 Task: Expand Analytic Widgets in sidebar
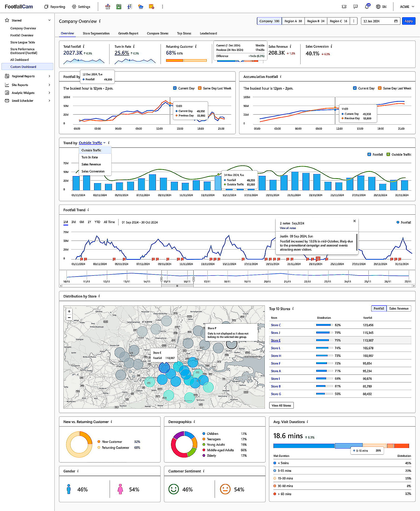click(49, 93)
